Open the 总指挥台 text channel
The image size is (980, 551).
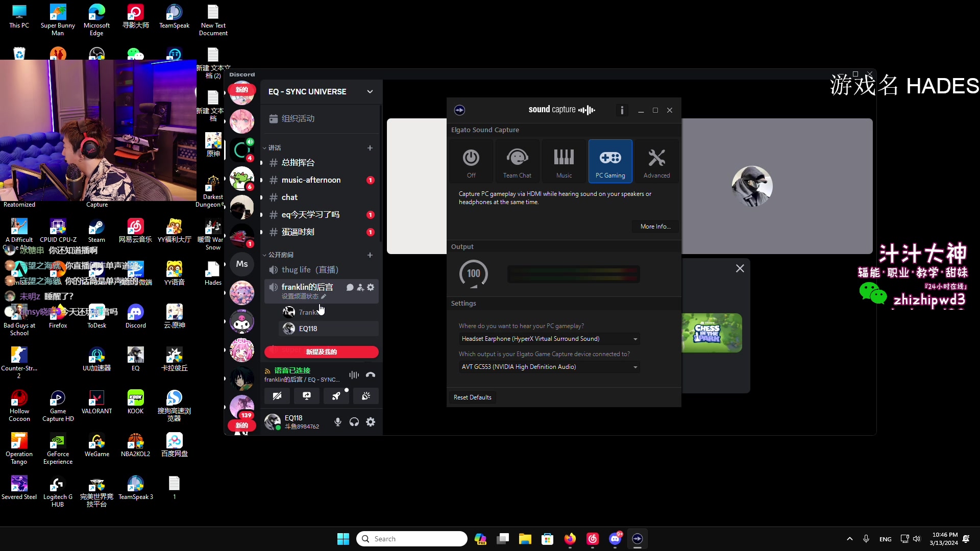321,163
